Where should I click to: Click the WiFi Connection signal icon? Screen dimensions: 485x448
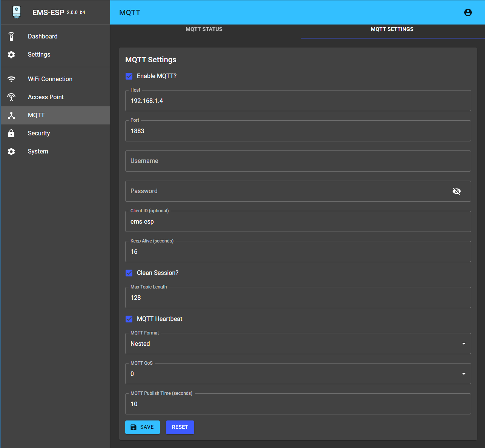[11, 79]
